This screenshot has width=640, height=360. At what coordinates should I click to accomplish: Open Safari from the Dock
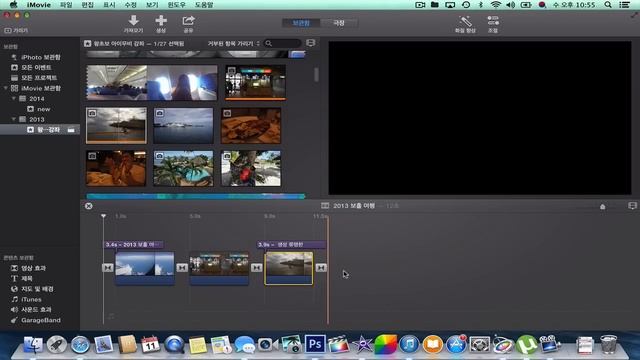point(80,344)
